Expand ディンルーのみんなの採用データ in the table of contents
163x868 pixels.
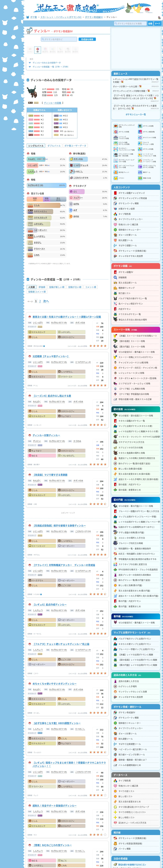47,63
